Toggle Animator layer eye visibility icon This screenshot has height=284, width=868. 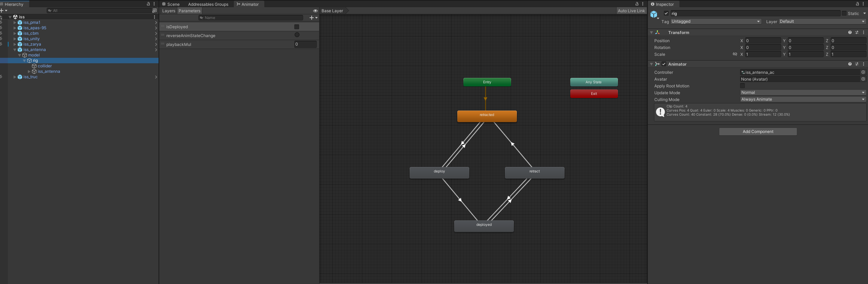pos(315,11)
